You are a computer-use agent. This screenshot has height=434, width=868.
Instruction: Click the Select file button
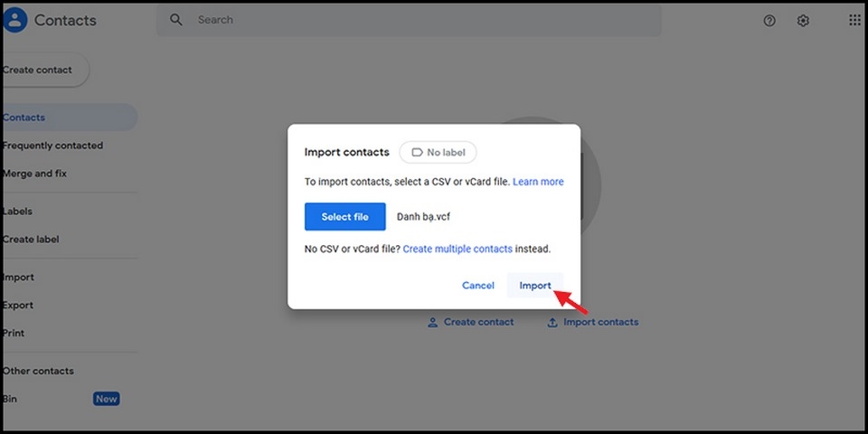coord(344,216)
